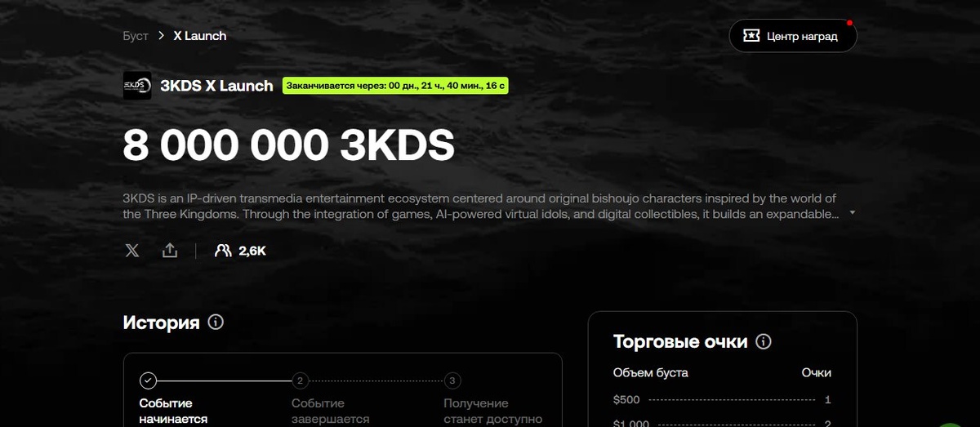Click the info icon next to Торговые очки

(x=764, y=342)
